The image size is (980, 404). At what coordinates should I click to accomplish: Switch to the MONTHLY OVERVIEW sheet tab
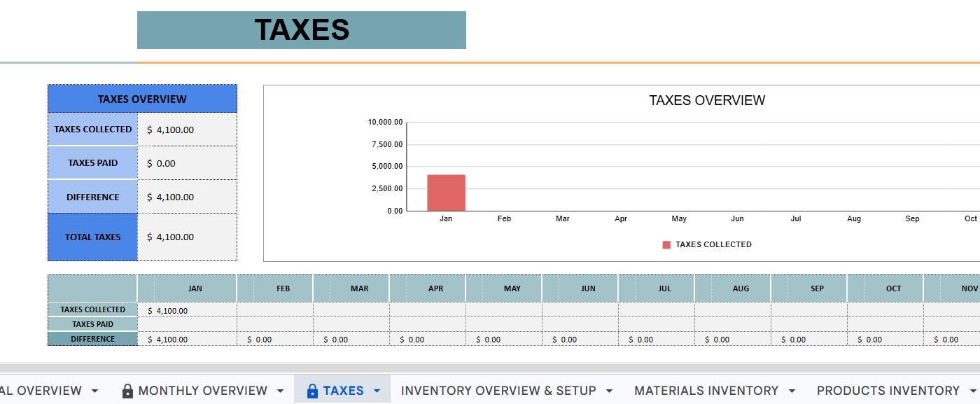[202, 391]
